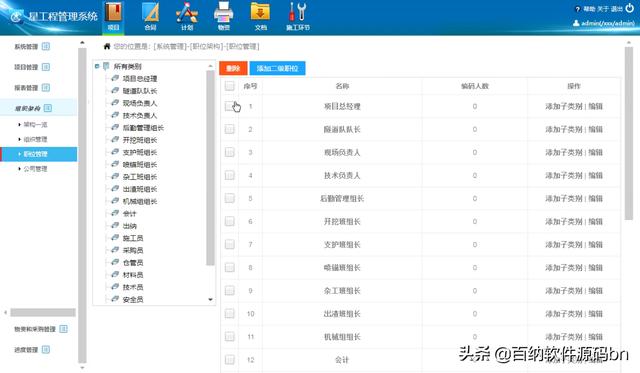Select 施工员 in the category tree
The width and height of the screenshot is (640, 373).
[133, 238]
